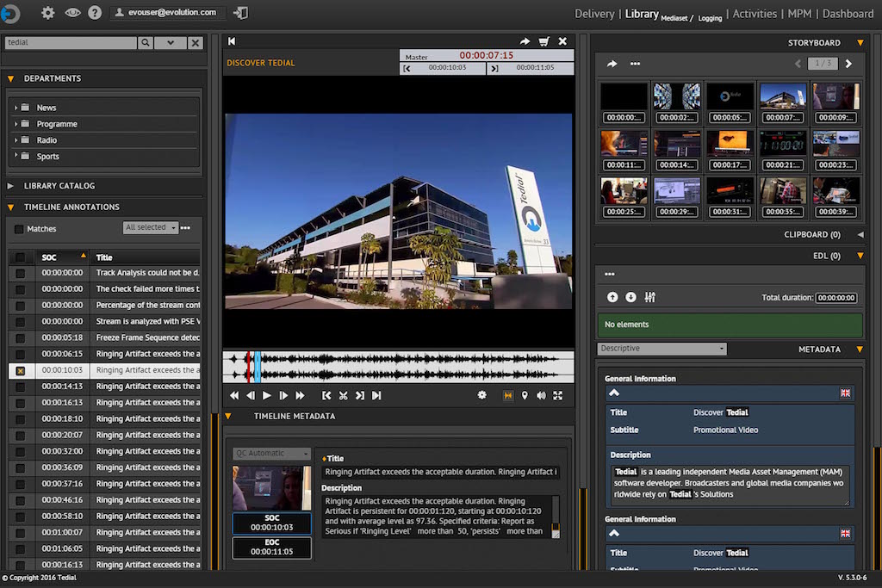This screenshot has height=588, width=882.
Task: Log out using the exit icon
Action: pyautogui.click(x=241, y=13)
